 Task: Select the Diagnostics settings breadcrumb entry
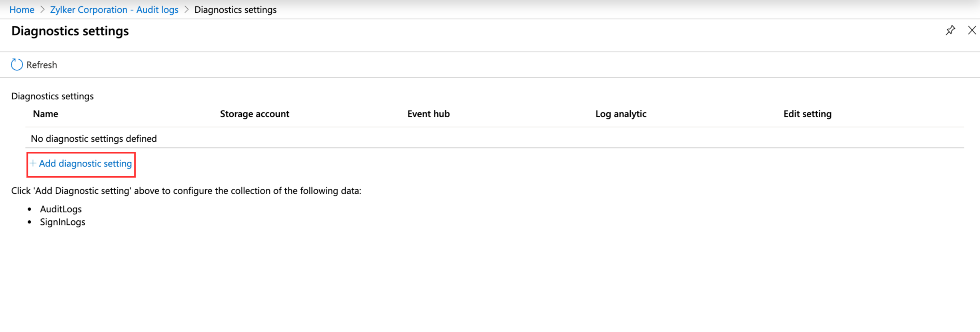click(x=235, y=9)
